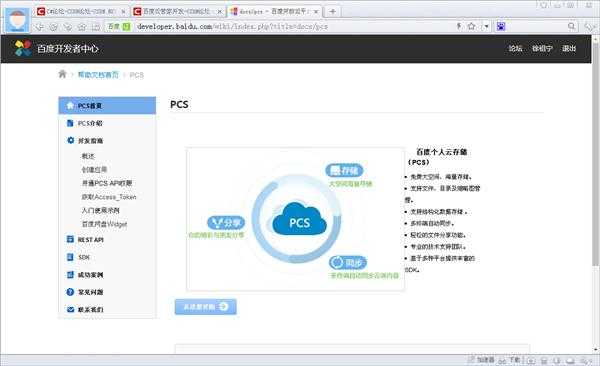
Task: Open 常见问题 in the sidebar
Action: 107,292
